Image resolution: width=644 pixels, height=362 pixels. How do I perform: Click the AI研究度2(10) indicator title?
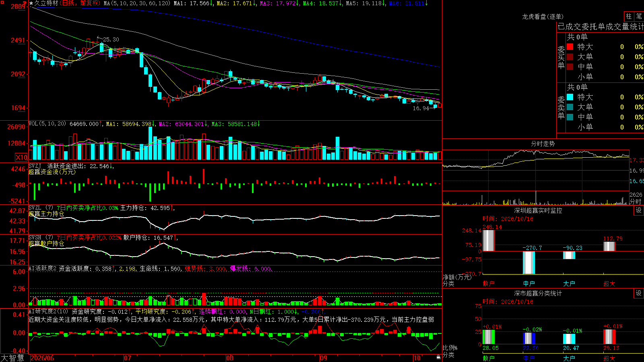point(49,311)
